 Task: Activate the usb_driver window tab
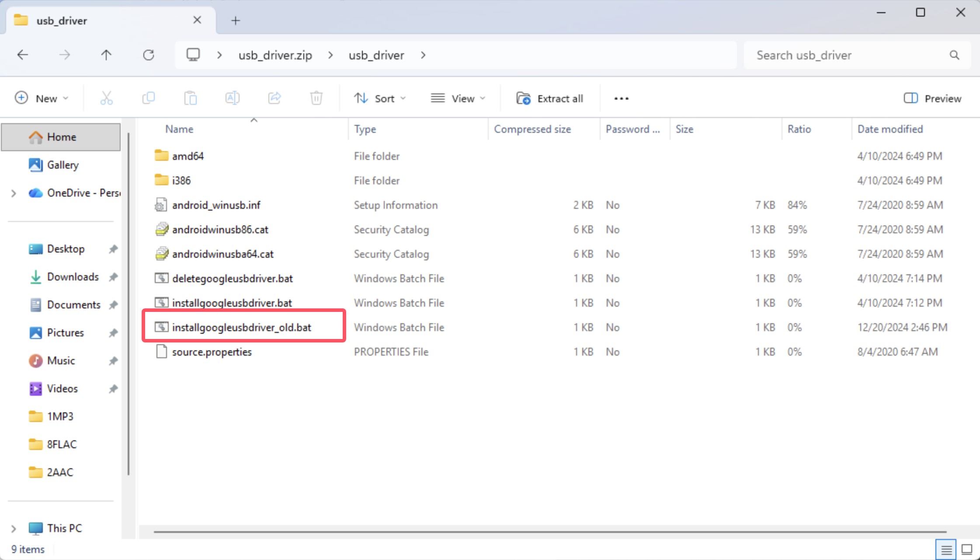tap(111, 21)
